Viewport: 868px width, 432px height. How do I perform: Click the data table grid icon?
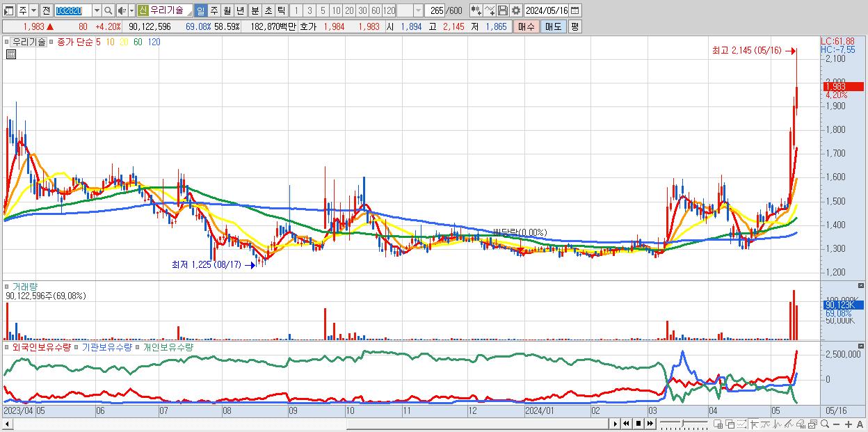[11, 54]
